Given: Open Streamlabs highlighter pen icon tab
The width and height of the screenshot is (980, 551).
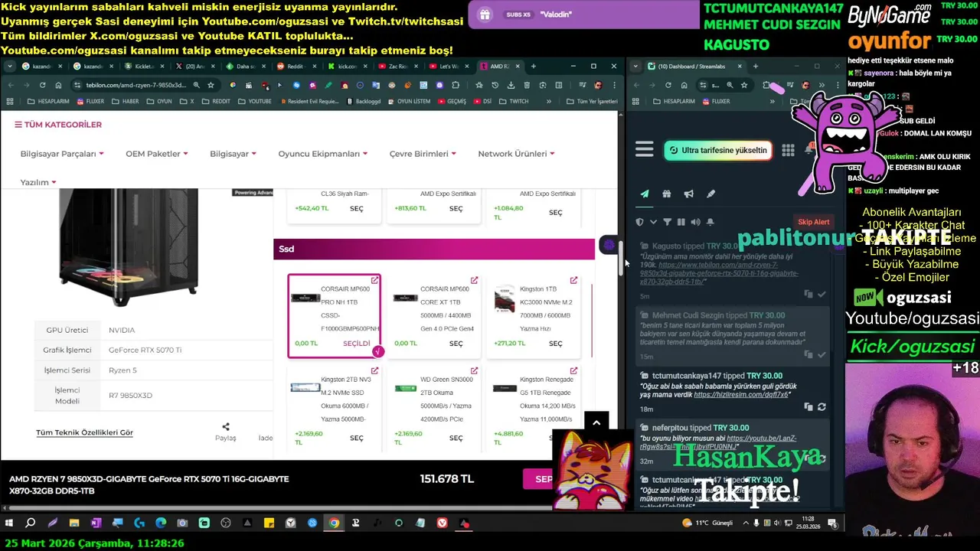Looking at the screenshot, I should point(710,194).
